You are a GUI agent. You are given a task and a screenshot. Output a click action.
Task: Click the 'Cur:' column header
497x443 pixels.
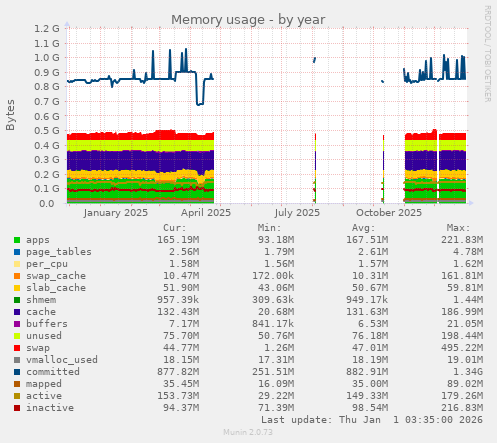175,228
